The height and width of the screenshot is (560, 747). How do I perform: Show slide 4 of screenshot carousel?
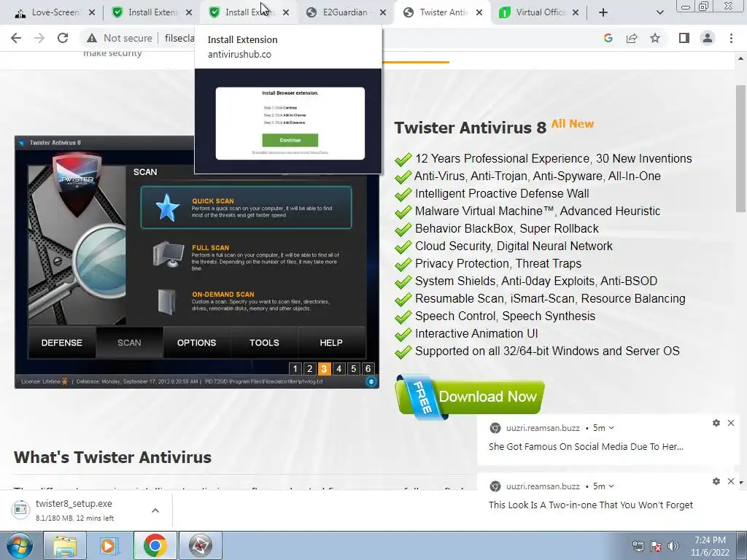point(338,368)
